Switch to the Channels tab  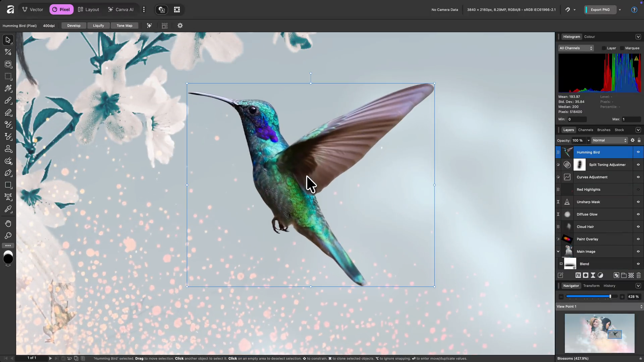(x=586, y=130)
